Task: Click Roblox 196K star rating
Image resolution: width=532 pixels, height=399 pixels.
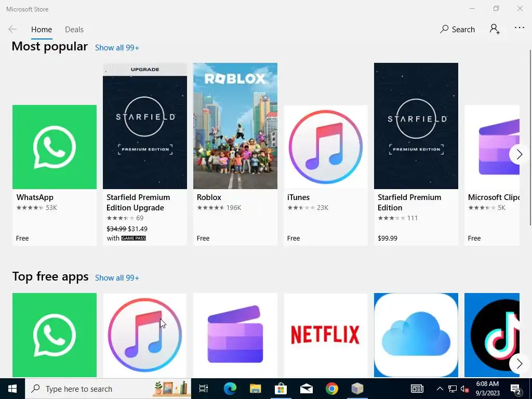Action: [x=219, y=208]
